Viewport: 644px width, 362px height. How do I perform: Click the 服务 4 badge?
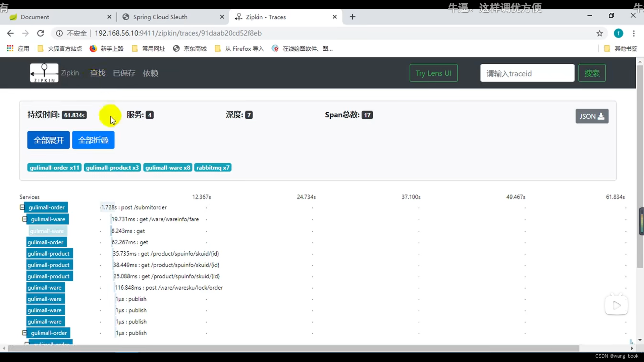150,115
